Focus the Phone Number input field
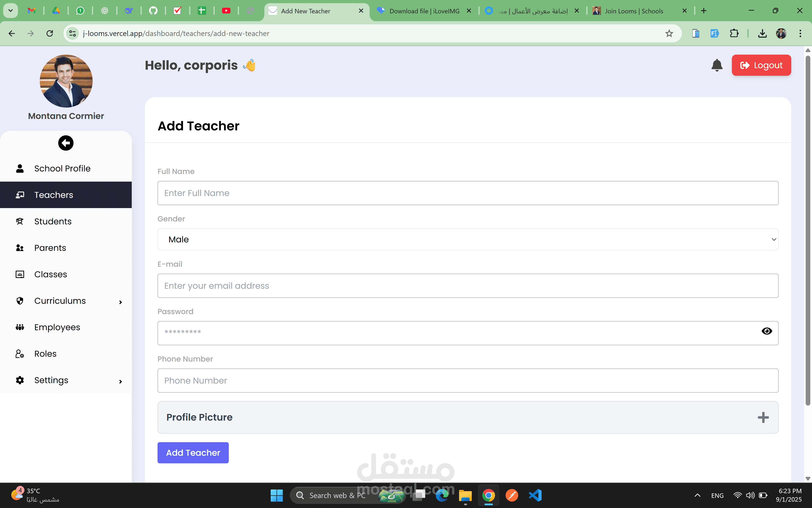Screen dimensions: 812x508 (468, 381)
